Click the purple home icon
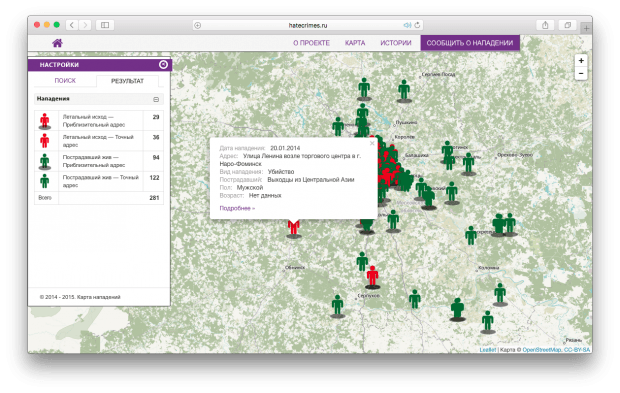The height and width of the screenshot is (393, 620). click(57, 43)
